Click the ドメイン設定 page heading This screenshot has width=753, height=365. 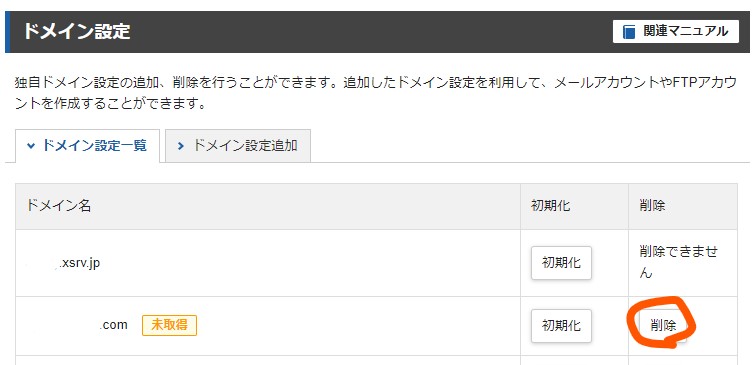[x=77, y=32]
